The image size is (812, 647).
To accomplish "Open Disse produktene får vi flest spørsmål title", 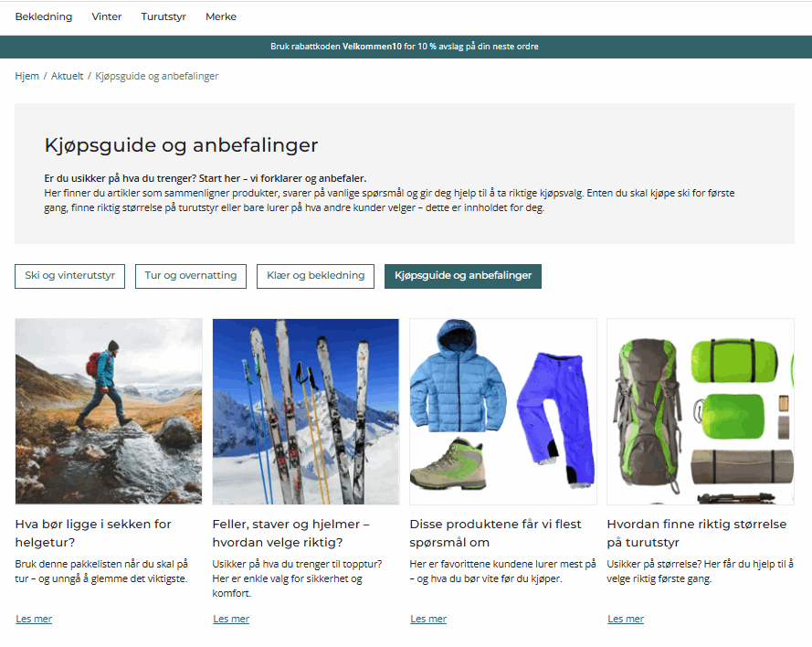I will coord(496,533).
